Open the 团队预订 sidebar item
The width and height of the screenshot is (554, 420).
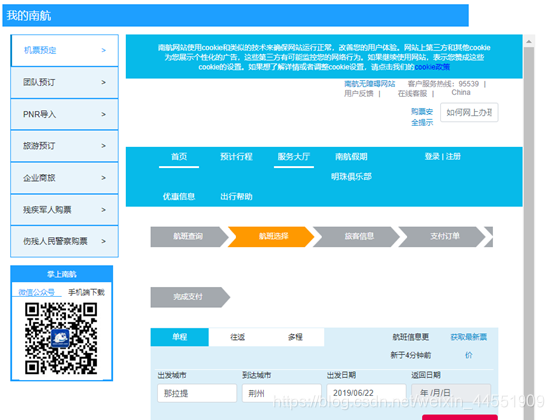(64, 82)
